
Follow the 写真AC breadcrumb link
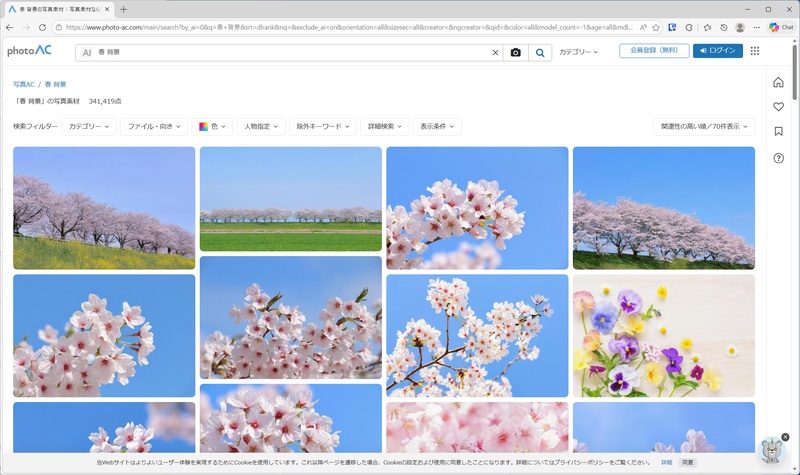click(23, 85)
